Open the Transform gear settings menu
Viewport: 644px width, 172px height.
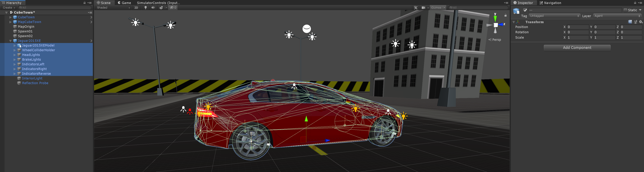pyautogui.click(x=641, y=22)
